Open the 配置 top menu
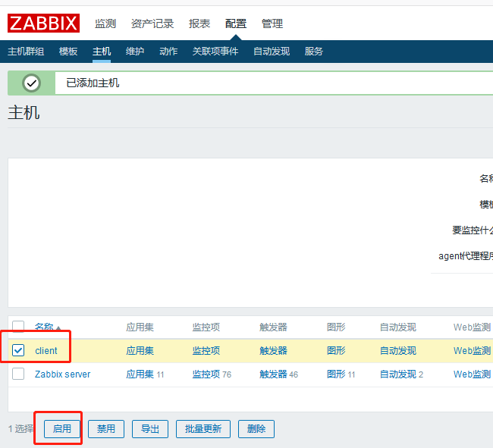 (x=236, y=23)
